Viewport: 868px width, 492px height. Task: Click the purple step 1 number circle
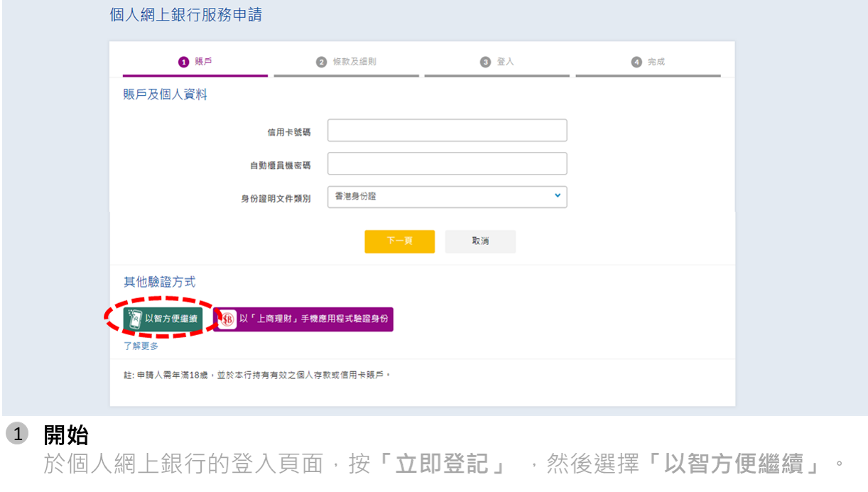pyautogui.click(x=183, y=62)
